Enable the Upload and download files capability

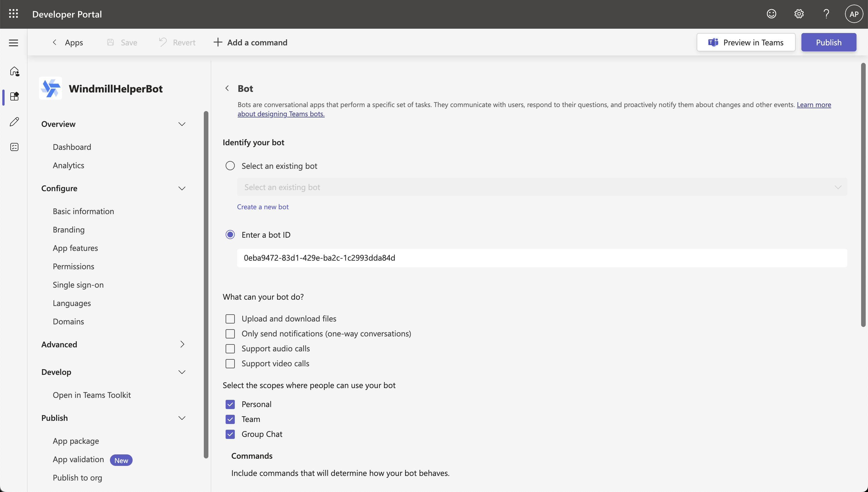coord(230,318)
